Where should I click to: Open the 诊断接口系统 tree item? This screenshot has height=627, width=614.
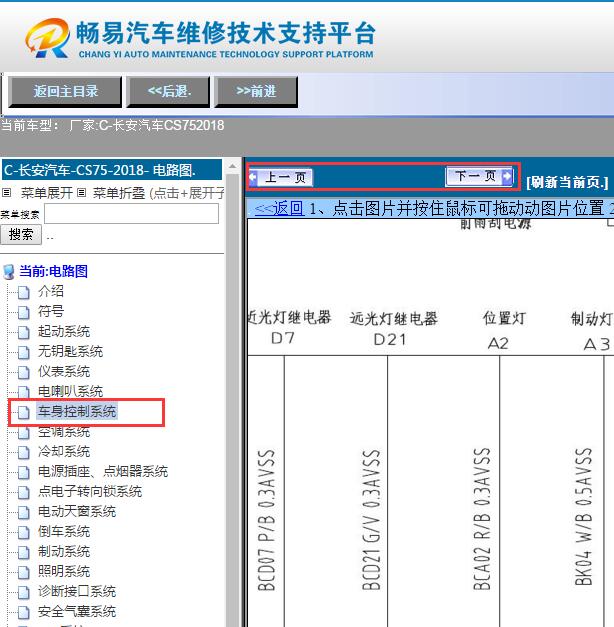click(77, 591)
